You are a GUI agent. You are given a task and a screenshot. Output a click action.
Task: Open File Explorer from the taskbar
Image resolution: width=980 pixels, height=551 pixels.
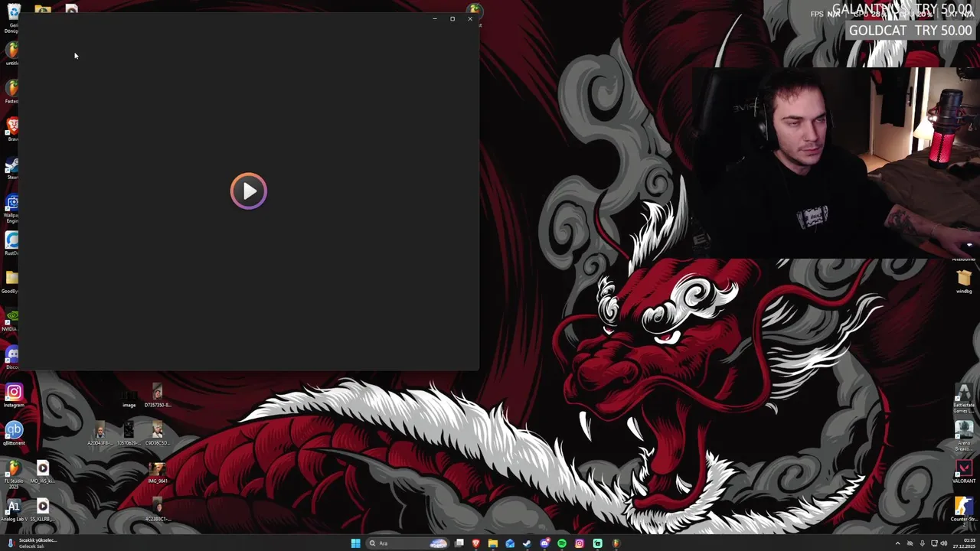coord(493,543)
